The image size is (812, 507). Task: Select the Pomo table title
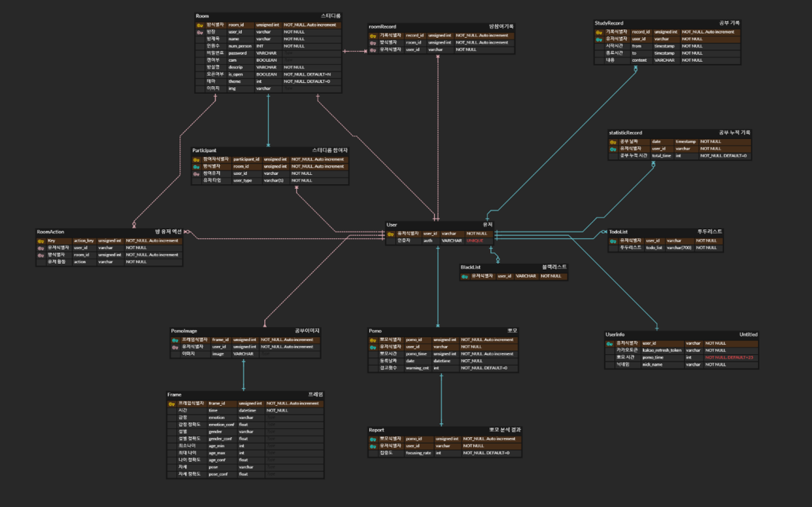tap(375, 331)
